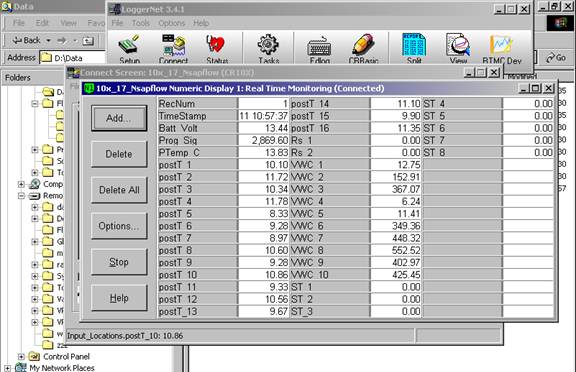Select the VWC_8 value 552.52
The width and height of the screenshot is (576, 372).
tap(396, 250)
